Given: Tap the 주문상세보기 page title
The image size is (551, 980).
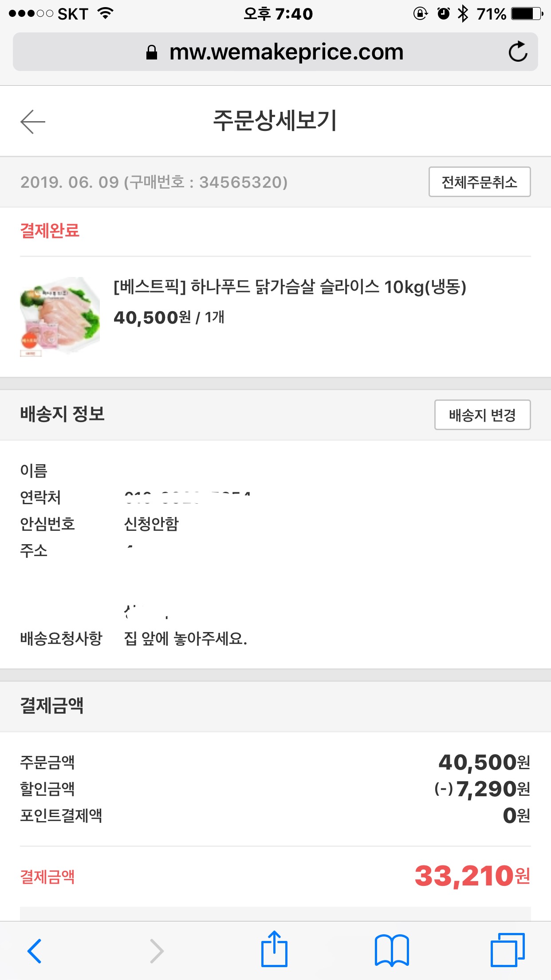Looking at the screenshot, I should point(275,121).
